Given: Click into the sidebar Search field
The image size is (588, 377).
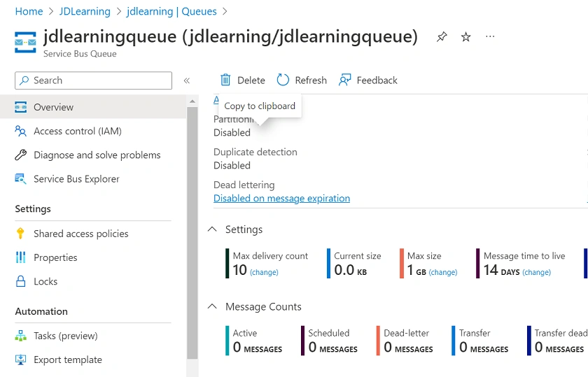Looking at the screenshot, I should coord(93,80).
